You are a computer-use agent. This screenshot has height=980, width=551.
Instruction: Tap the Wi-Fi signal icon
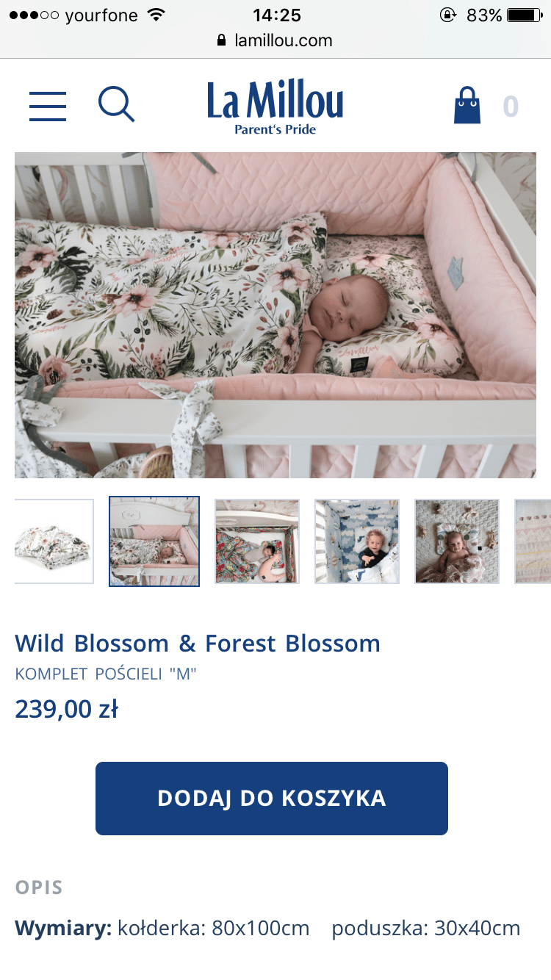[x=156, y=15]
